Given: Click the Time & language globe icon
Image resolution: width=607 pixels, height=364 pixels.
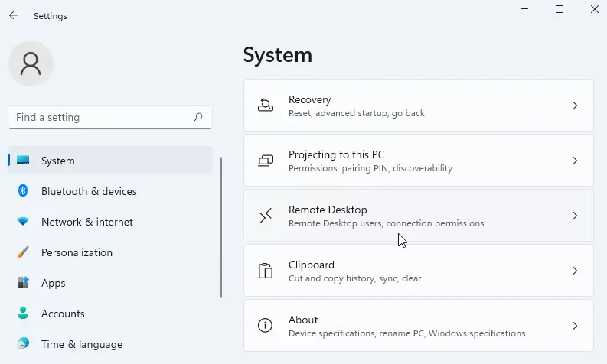Looking at the screenshot, I should click(x=23, y=343).
